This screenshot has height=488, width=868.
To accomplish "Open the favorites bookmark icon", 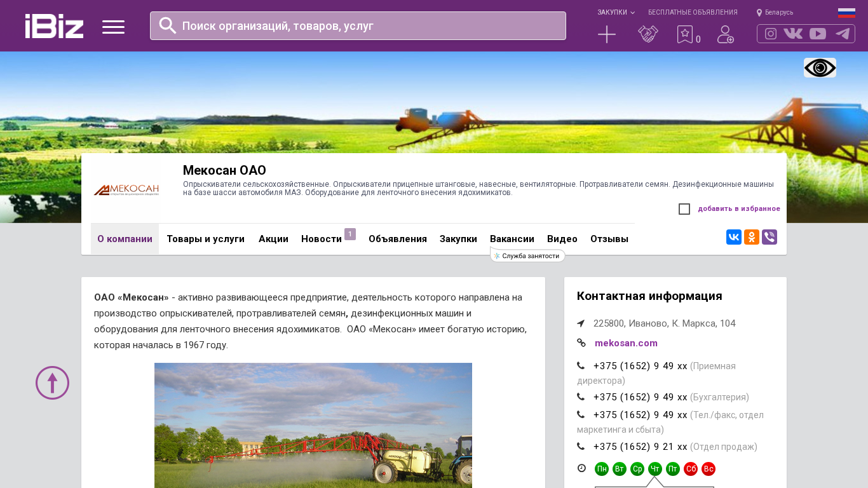I will pyautogui.click(x=685, y=34).
